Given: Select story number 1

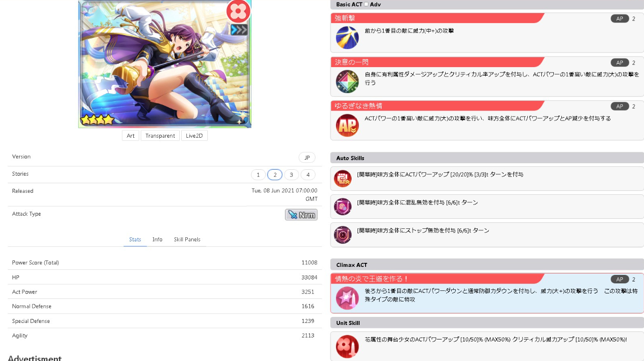Looking at the screenshot, I should pos(258,175).
